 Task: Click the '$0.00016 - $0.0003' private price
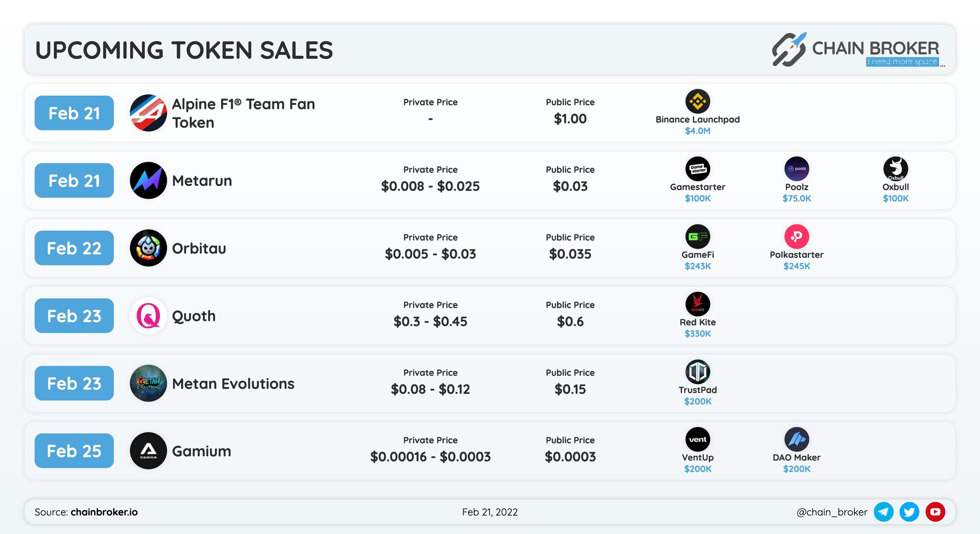click(x=430, y=457)
